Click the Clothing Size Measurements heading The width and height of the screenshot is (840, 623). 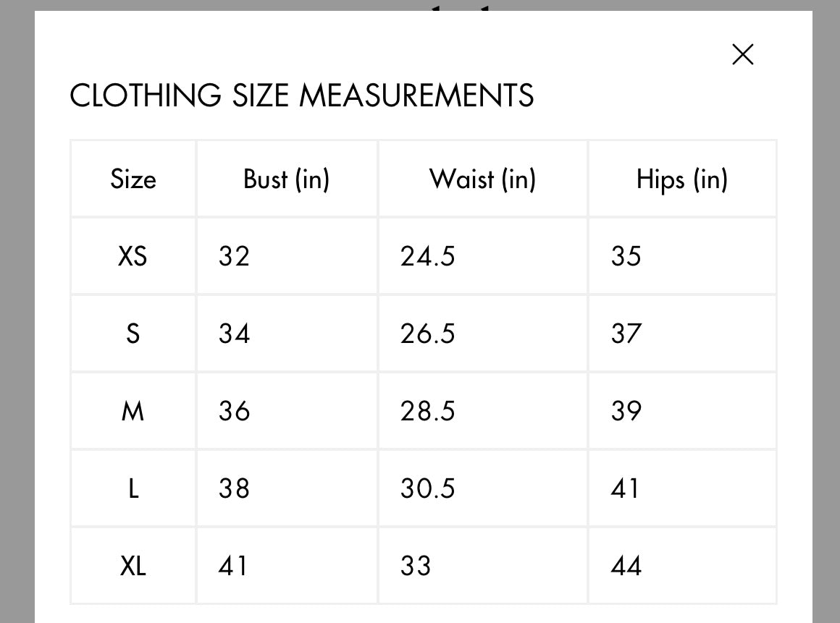[301, 96]
